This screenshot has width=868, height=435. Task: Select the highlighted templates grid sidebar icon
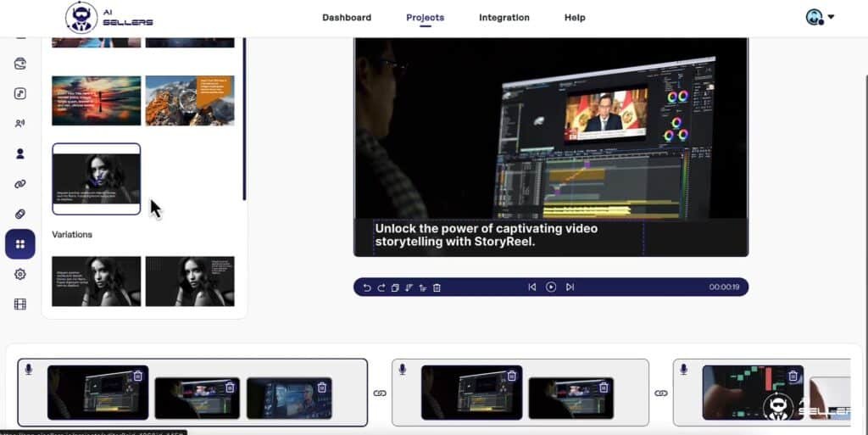coord(20,244)
